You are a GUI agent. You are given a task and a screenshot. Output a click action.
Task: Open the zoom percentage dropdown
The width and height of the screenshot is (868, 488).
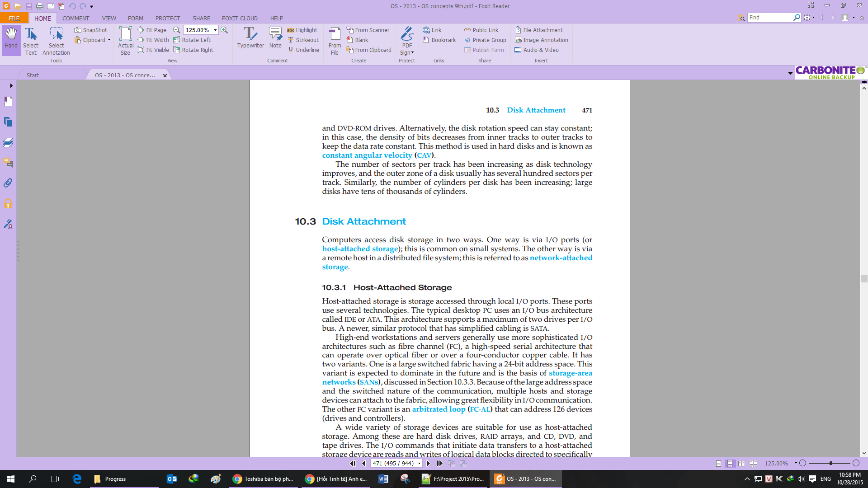[x=215, y=30]
